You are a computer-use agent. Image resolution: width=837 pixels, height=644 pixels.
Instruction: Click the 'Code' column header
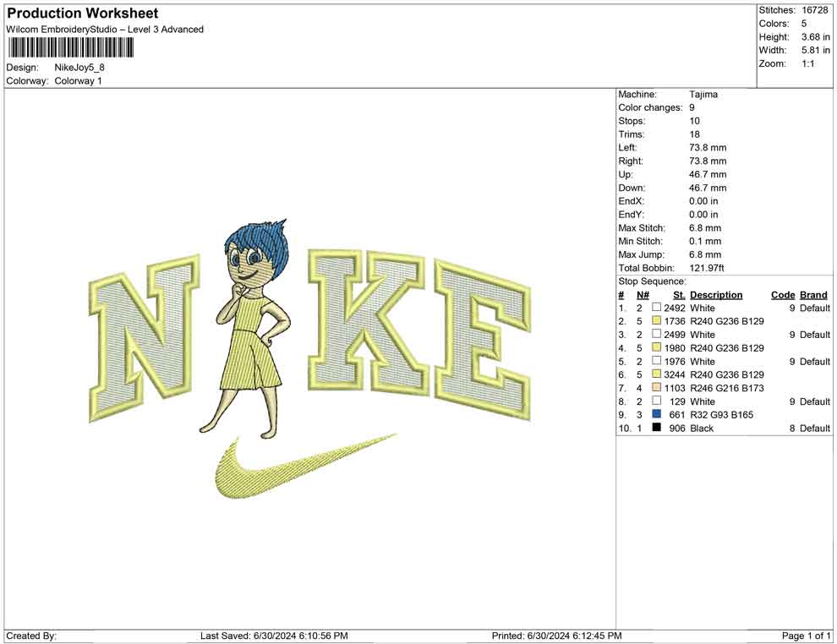click(x=783, y=295)
